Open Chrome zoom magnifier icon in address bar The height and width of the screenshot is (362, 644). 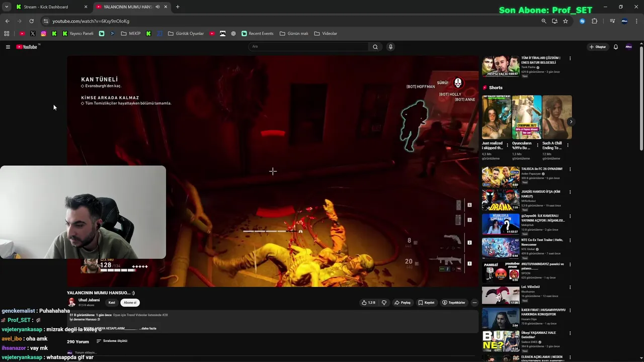click(x=543, y=21)
